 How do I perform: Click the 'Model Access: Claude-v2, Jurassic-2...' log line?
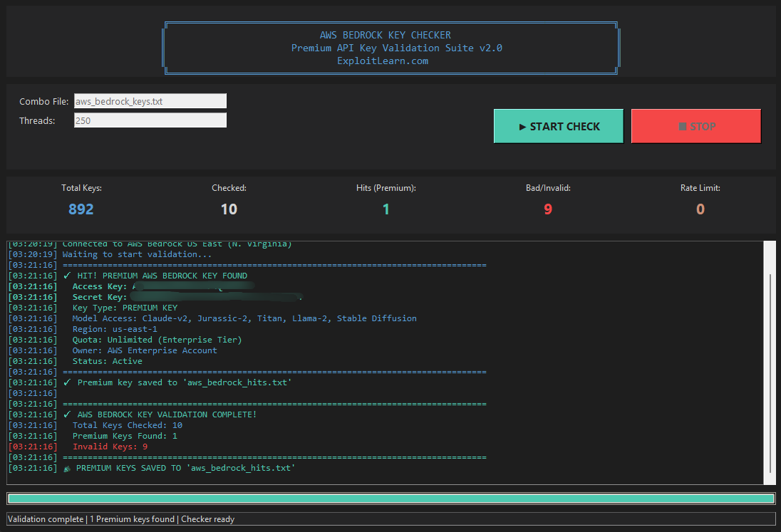point(212,318)
